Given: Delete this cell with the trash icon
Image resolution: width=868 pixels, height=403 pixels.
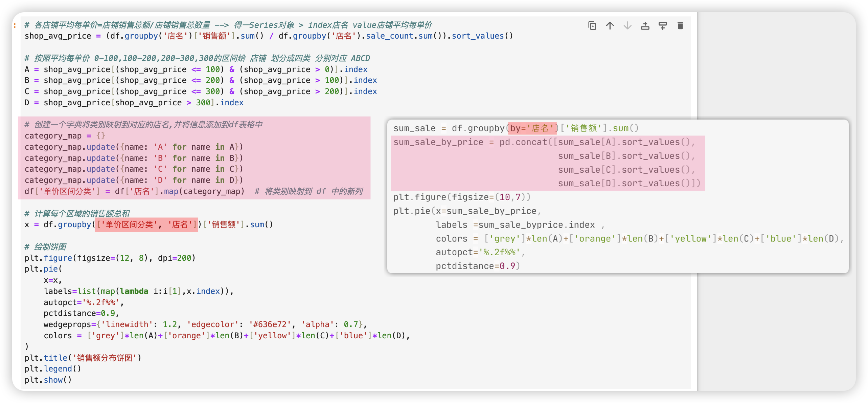Looking at the screenshot, I should click(680, 26).
